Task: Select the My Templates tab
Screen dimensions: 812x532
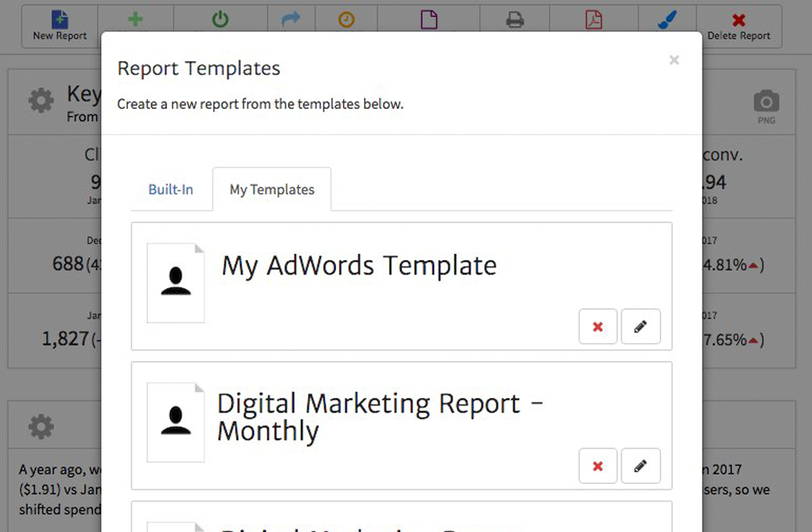Action: point(272,190)
